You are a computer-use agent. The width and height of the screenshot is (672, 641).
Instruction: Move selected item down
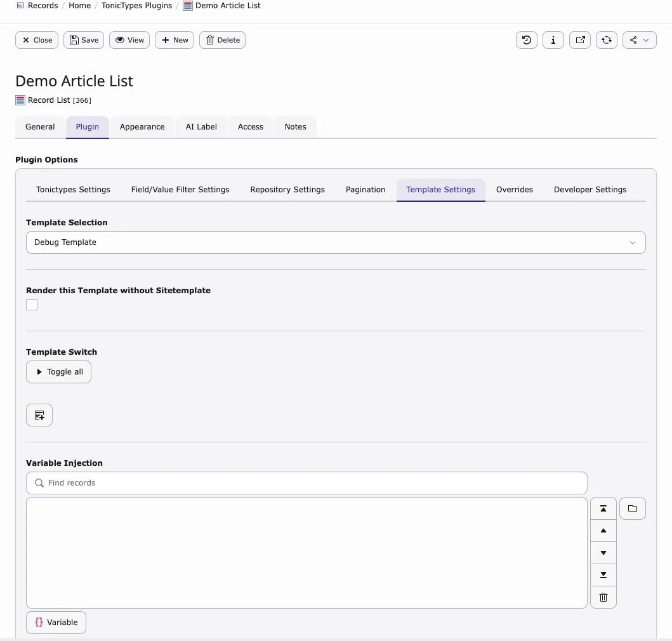pos(603,553)
